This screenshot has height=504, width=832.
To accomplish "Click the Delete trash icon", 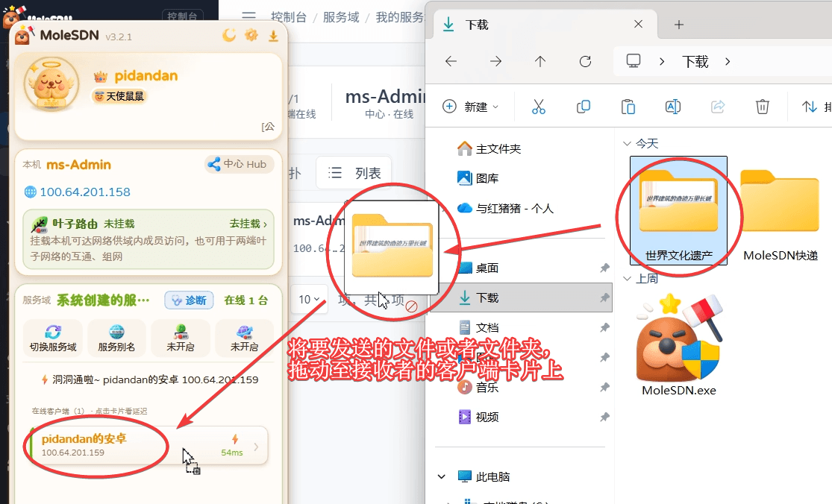I will coord(763,107).
